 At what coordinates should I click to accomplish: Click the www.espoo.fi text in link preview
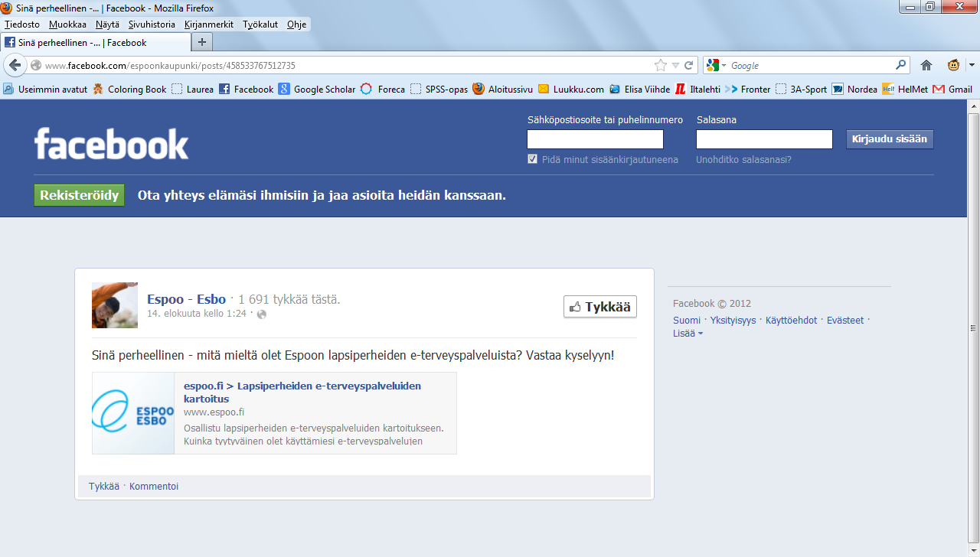click(214, 412)
